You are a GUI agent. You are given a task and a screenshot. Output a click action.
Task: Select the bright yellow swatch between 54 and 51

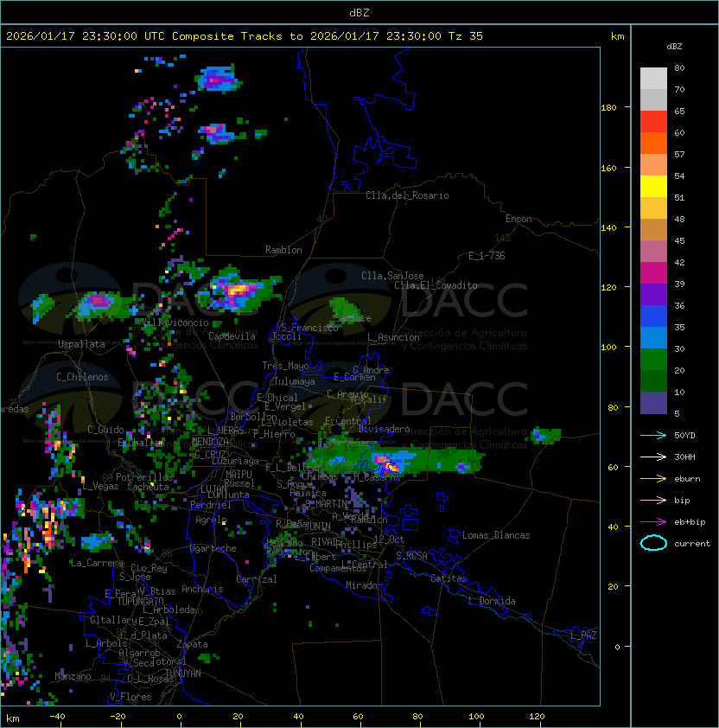click(653, 187)
